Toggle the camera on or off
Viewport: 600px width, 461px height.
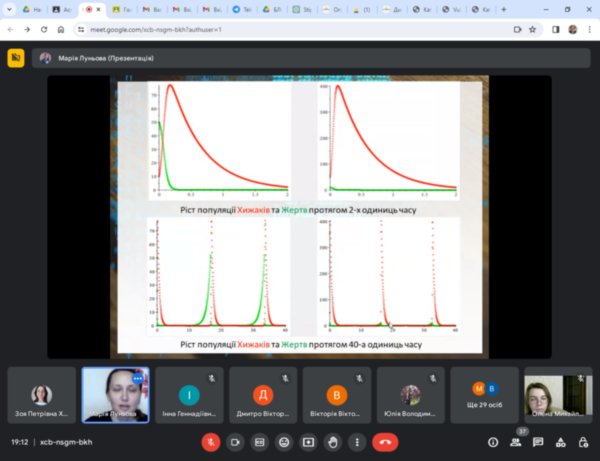(x=236, y=441)
